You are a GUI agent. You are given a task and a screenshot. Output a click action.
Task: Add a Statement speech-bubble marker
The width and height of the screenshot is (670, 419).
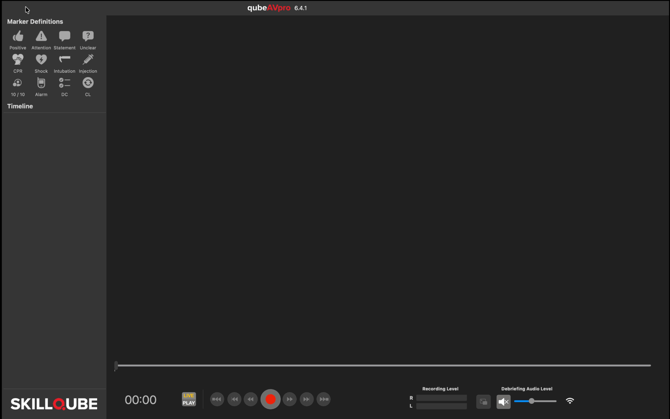click(x=65, y=37)
